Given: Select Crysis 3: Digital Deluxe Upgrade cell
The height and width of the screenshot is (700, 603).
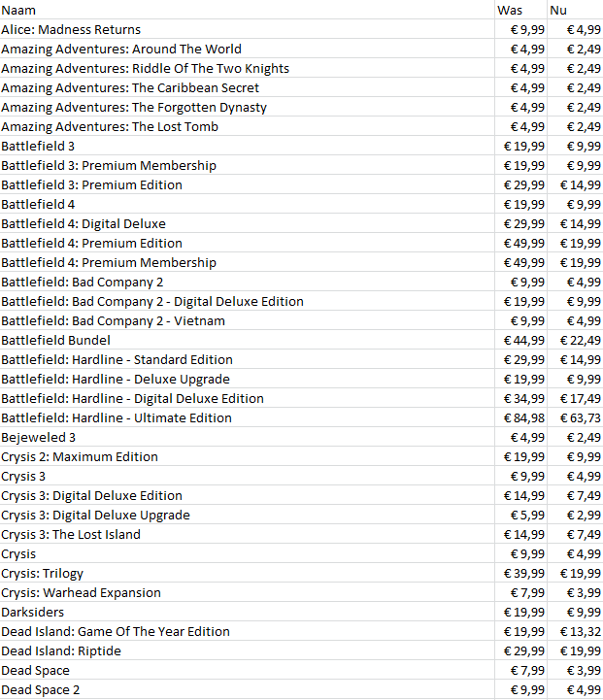Looking at the screenshot, I should pos(248,515).
